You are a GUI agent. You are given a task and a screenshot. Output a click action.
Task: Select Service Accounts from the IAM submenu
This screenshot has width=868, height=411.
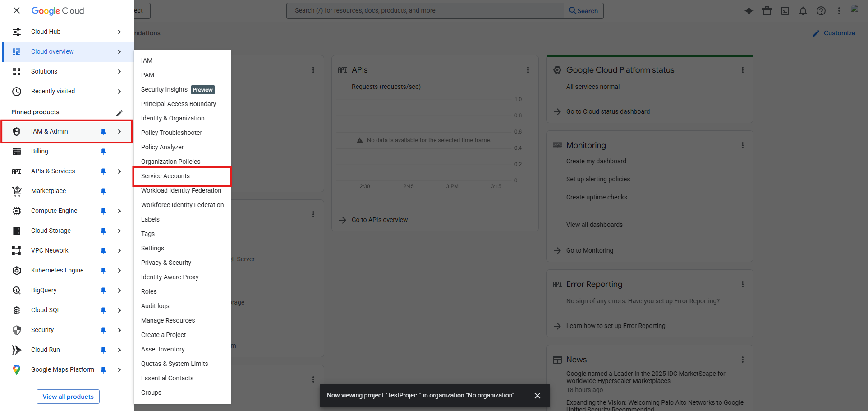point(165,176)
